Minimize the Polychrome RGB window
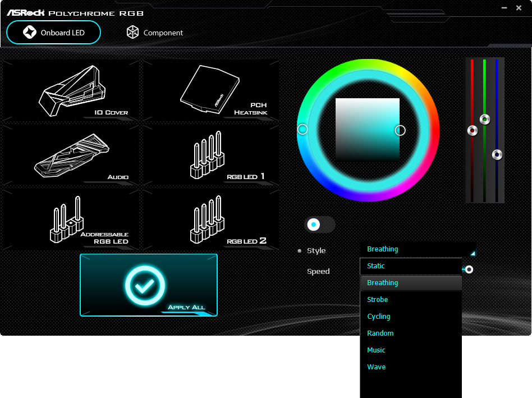The width and height of the screenshot is (532, 398). click(504, 8)
